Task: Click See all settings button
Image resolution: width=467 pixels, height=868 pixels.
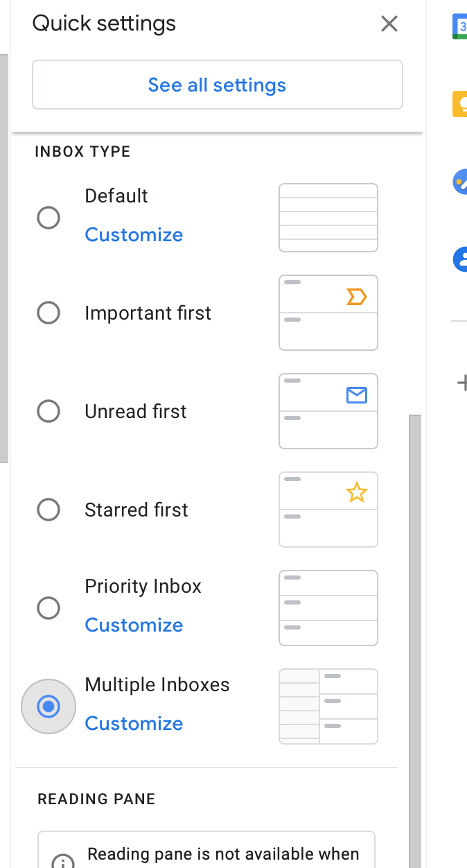Action: coord(217,85)
